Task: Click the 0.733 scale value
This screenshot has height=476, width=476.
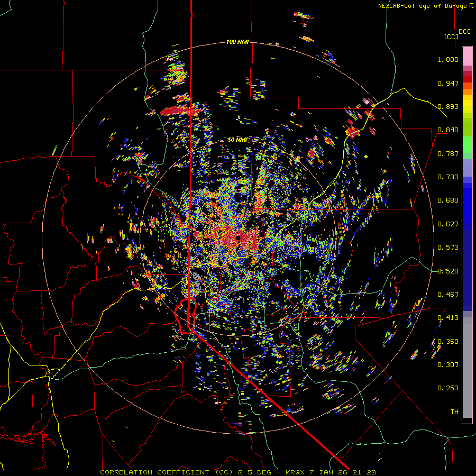Action: coord(448,177)
